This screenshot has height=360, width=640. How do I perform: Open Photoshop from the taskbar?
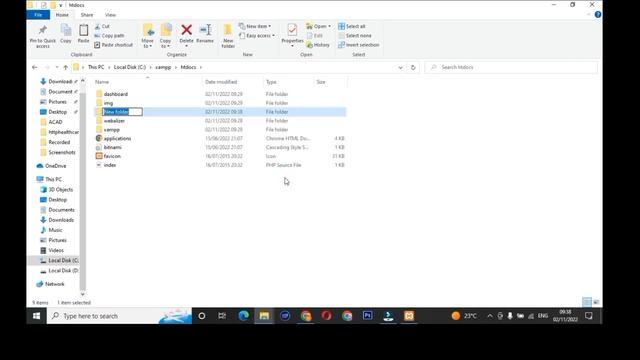point(367,316)
